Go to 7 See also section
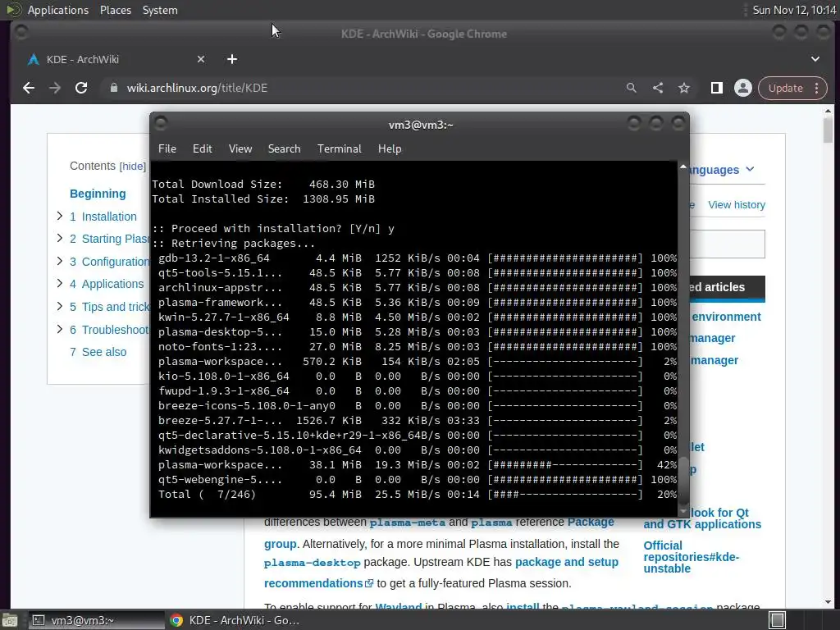Image resolution: width=840 pixels, height=630 pixels. 98,352
